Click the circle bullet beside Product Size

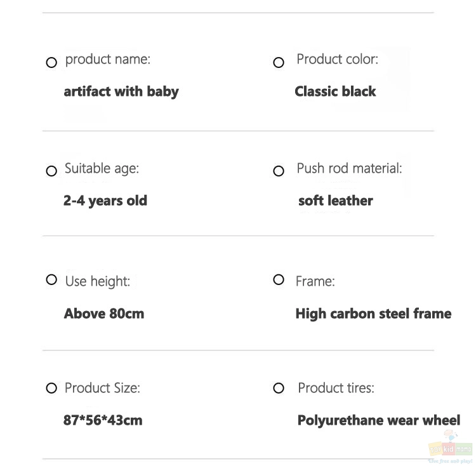(x=51, y=388)
